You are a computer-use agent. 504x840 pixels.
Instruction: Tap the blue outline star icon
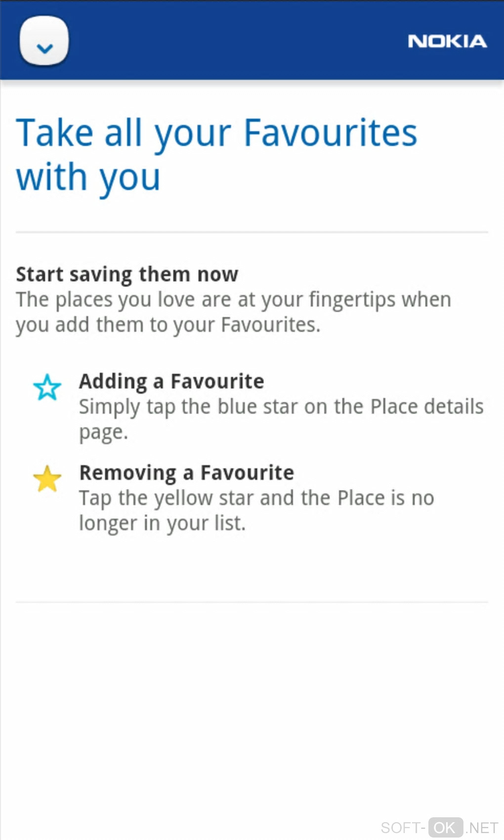47,387
